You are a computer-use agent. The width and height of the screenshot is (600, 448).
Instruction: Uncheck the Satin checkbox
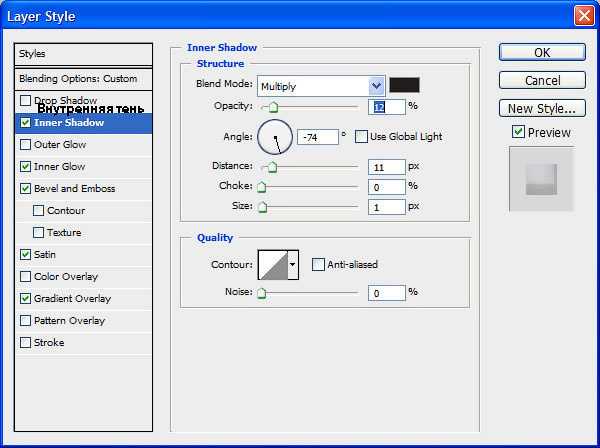click(x=25, y=254)
